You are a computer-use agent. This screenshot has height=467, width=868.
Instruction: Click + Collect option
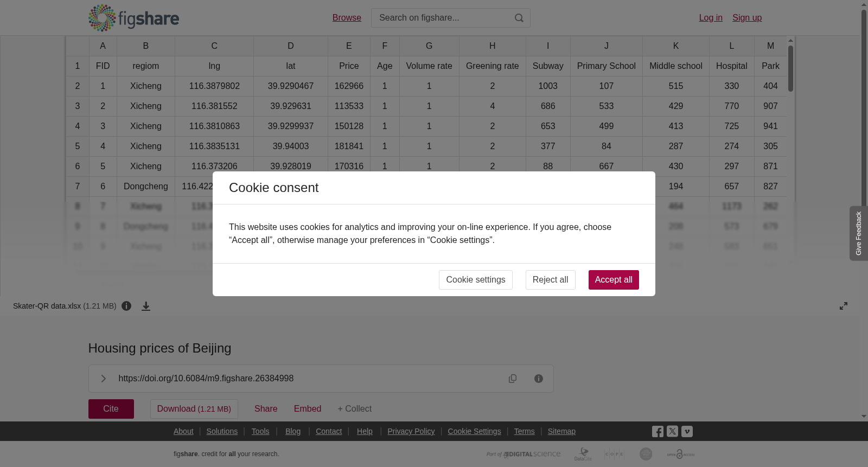pos(355,409)
